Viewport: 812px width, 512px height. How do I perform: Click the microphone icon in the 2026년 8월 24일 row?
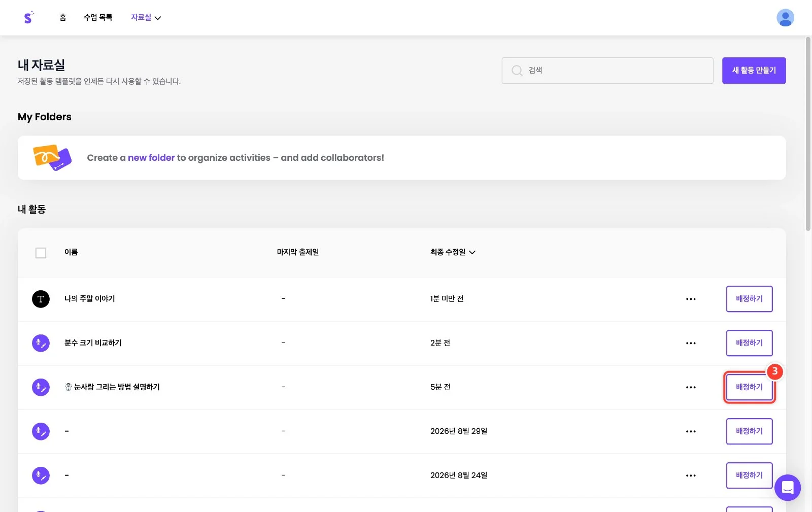(x=41, y=475)
